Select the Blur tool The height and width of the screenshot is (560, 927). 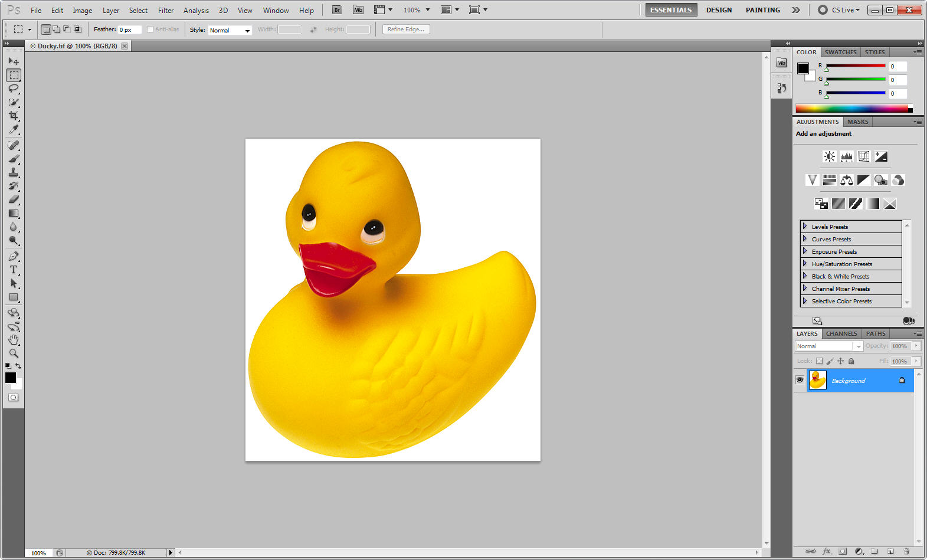point(14,227)
